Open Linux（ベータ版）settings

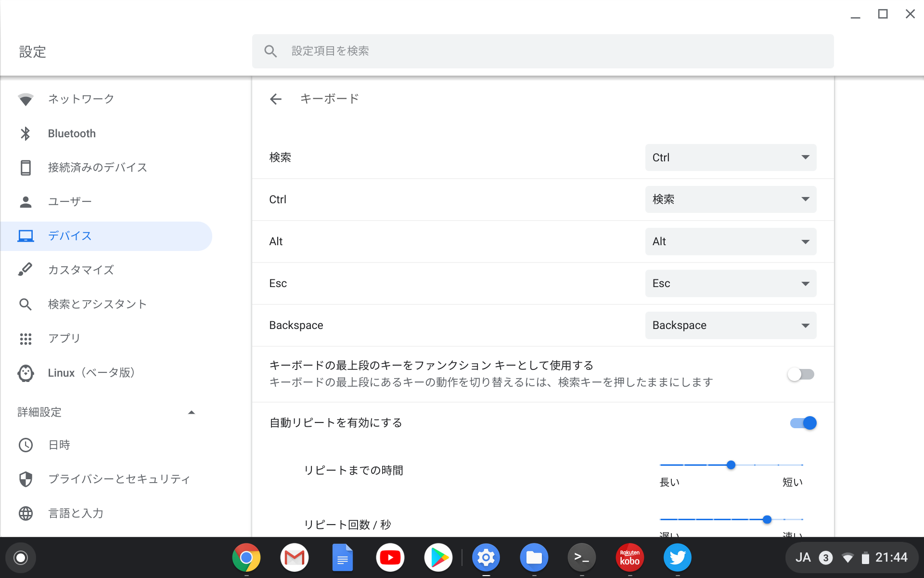pos(106,373)
